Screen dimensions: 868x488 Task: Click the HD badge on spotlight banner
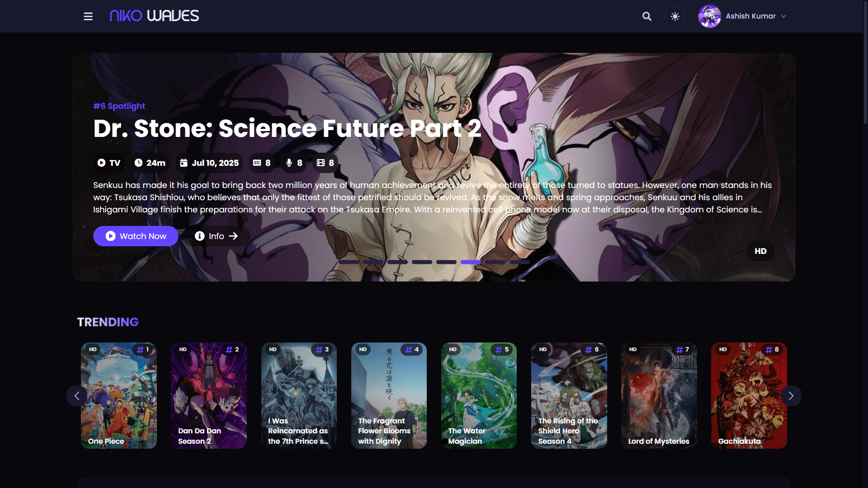point(760,251)
